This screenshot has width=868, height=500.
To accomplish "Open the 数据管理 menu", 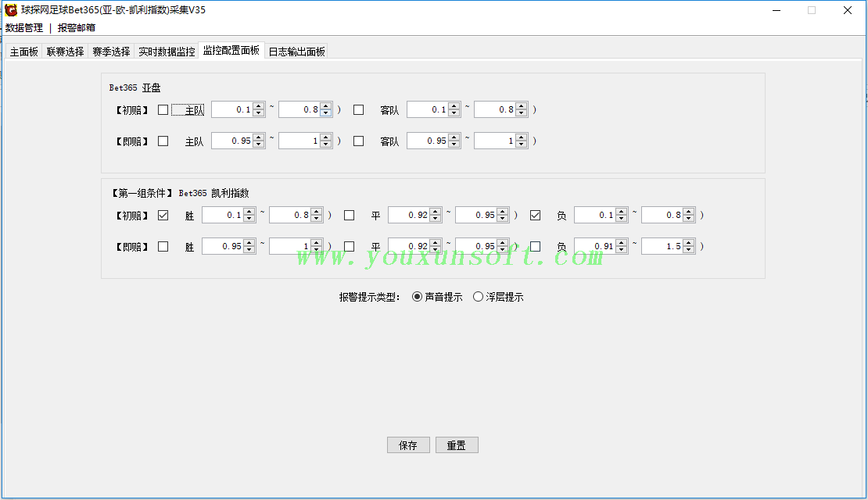I will click(23, 27).
